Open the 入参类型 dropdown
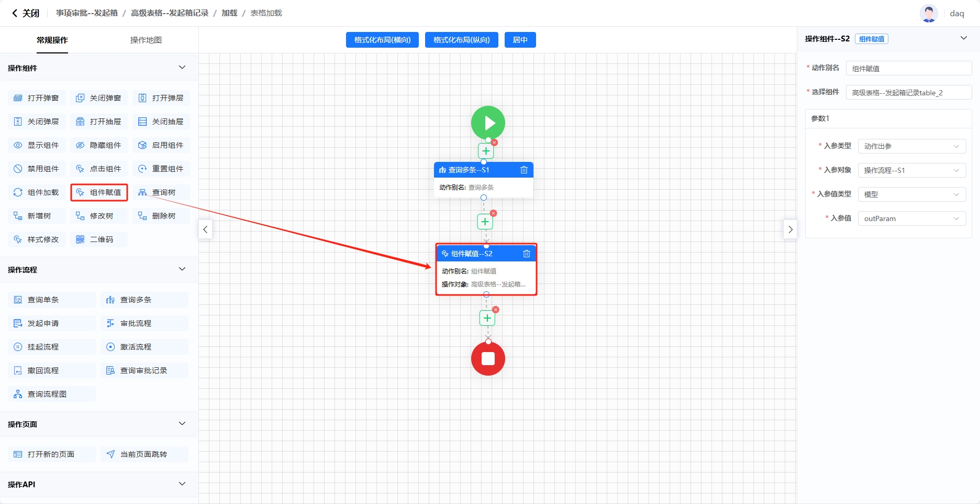The height and width of the screenshot is (504, 980). coord(911,146)
